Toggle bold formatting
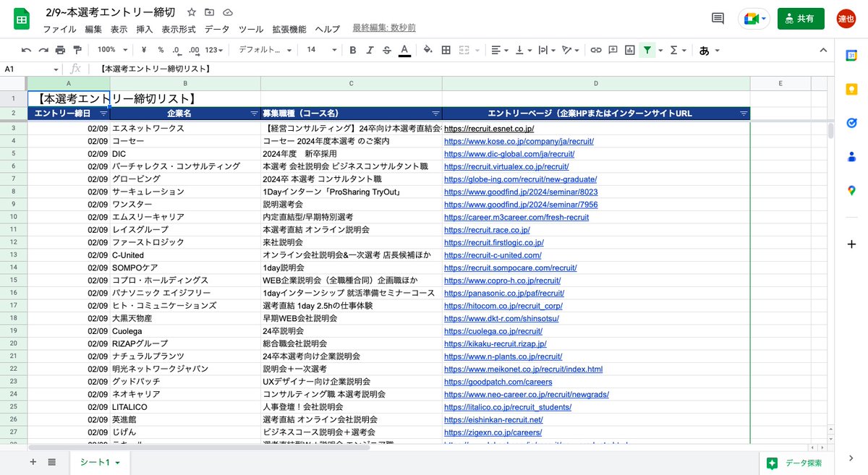868x475 pixels. pyautogui.click(x=353, y=50)
